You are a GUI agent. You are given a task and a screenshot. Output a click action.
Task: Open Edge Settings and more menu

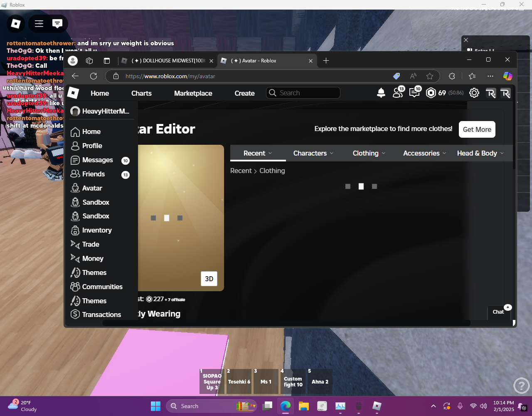(490, 76)
